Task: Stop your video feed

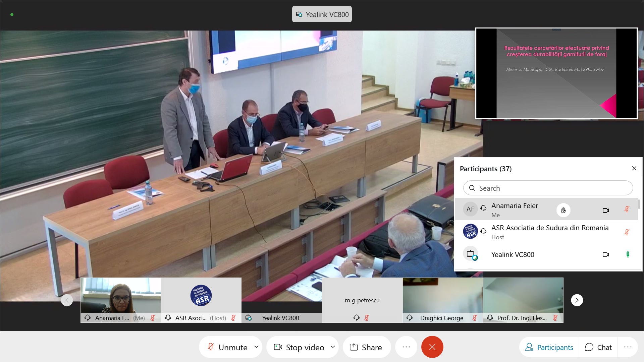Action: (300, 347)
